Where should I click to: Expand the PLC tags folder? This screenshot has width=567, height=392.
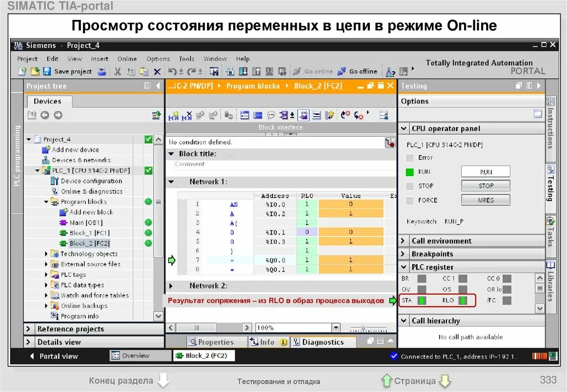pyautogui.click(x=46, y=275)
